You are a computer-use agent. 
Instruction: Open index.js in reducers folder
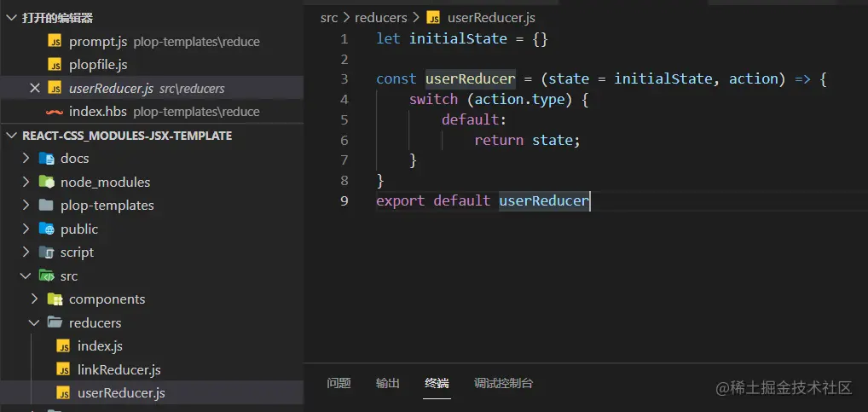100,346
